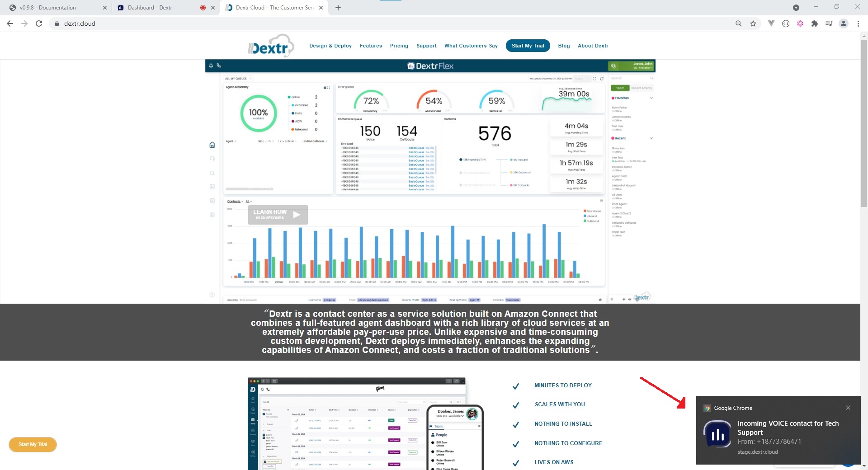Click 'stage.dextr.cloud' in notification
Image resolution: width=868 pixels, height=470 pixels.
pyautogui.click(x=758, y=452)
